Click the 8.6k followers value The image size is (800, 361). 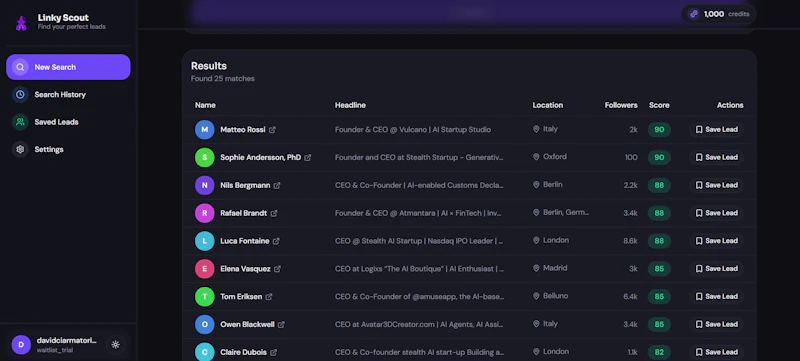point(630,241)
